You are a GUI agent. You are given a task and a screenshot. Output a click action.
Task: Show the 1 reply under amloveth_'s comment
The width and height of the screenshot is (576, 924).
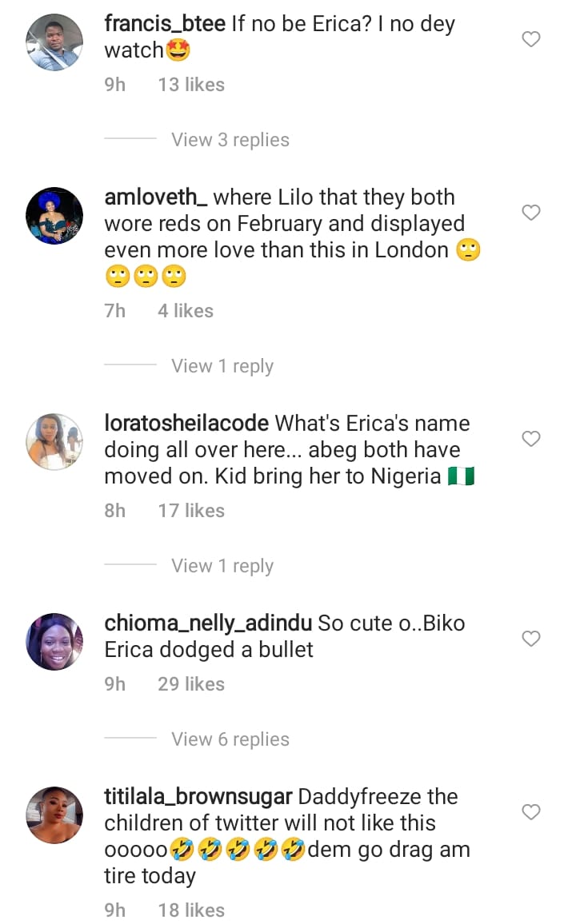(x=222, y=366)
